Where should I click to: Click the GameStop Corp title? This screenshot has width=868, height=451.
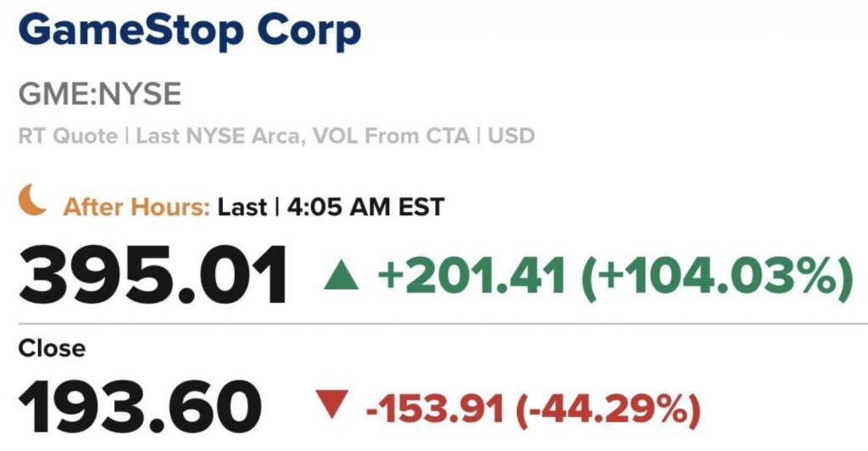[x=189, y=31]
